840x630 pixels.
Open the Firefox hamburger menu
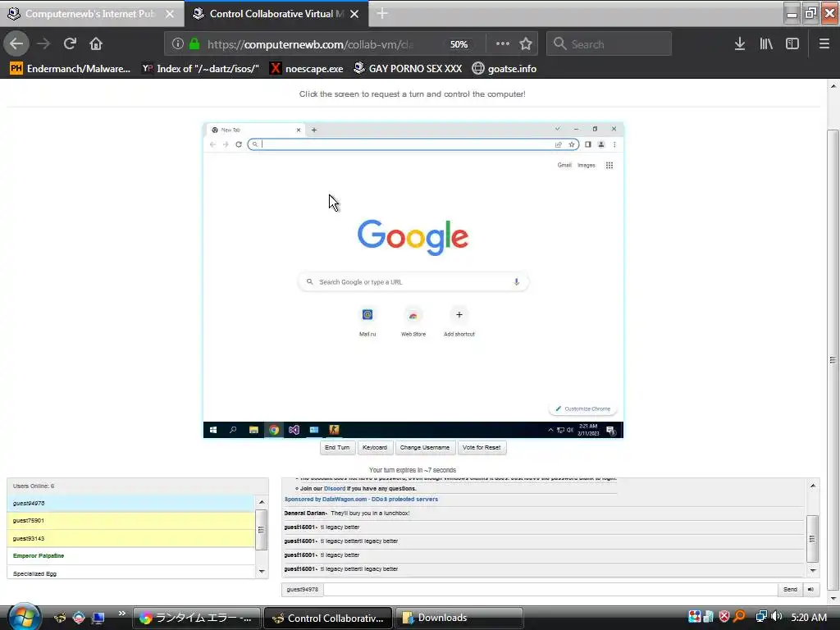(824, 44)
